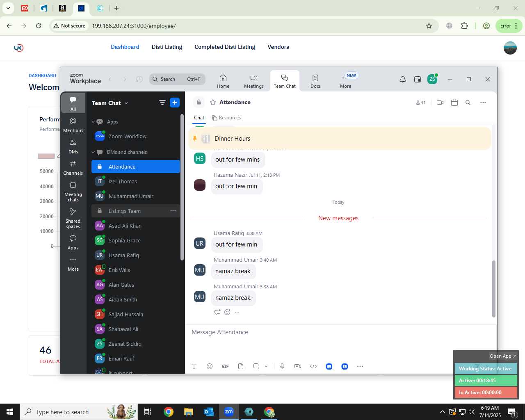This screenshot has height=420, width=525.
Task: Click the Zoom search box
Action: (x=177, y=79)
